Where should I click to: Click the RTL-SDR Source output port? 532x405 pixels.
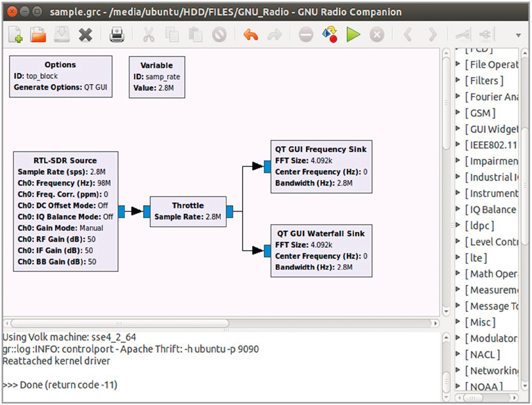pos(121,211)
